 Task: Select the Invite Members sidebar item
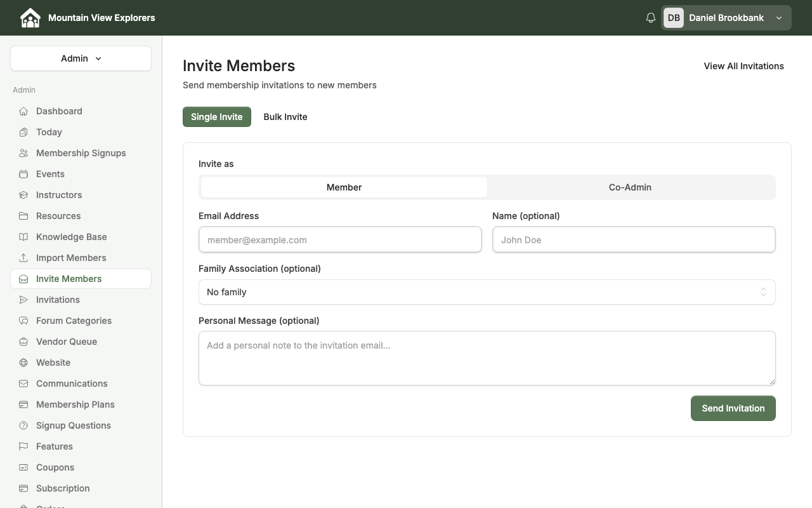(x=81, y=279)
